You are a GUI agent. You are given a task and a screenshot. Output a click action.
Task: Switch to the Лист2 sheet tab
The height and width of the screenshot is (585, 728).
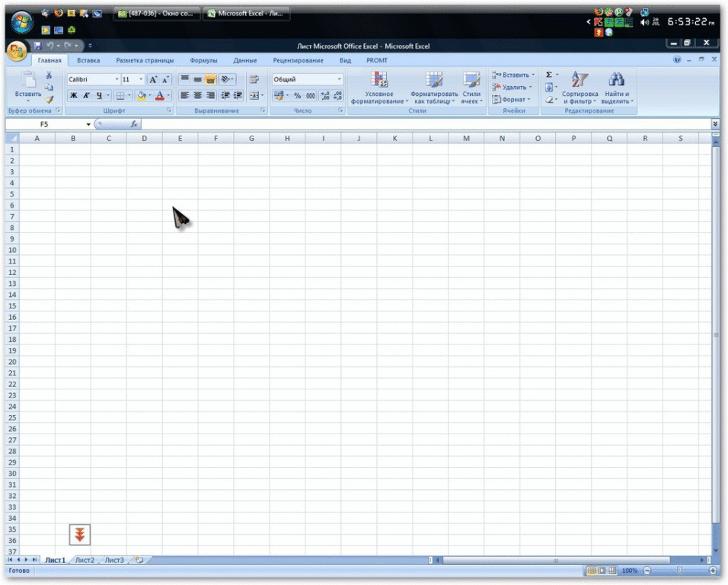pyautogui.click(x=85, y=560)
